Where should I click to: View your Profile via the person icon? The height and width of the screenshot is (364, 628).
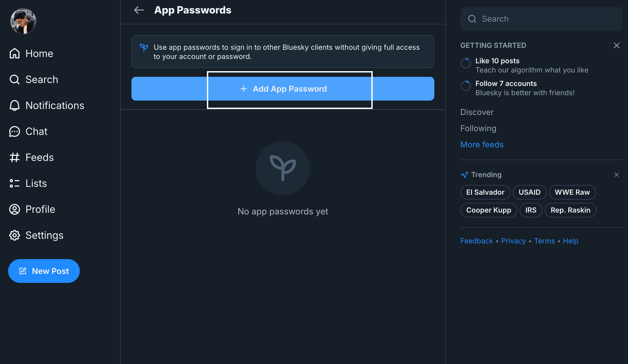pos(14,209)
